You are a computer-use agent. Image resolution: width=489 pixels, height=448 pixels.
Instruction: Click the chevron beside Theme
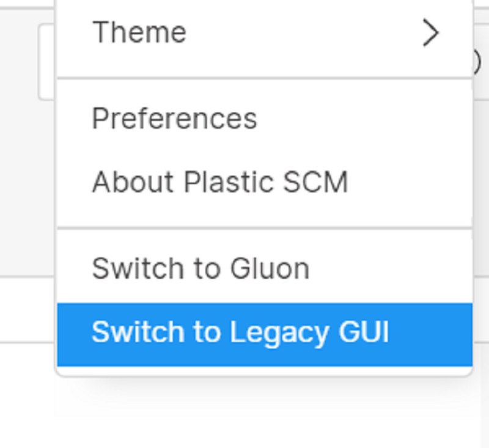pos(430,33)
